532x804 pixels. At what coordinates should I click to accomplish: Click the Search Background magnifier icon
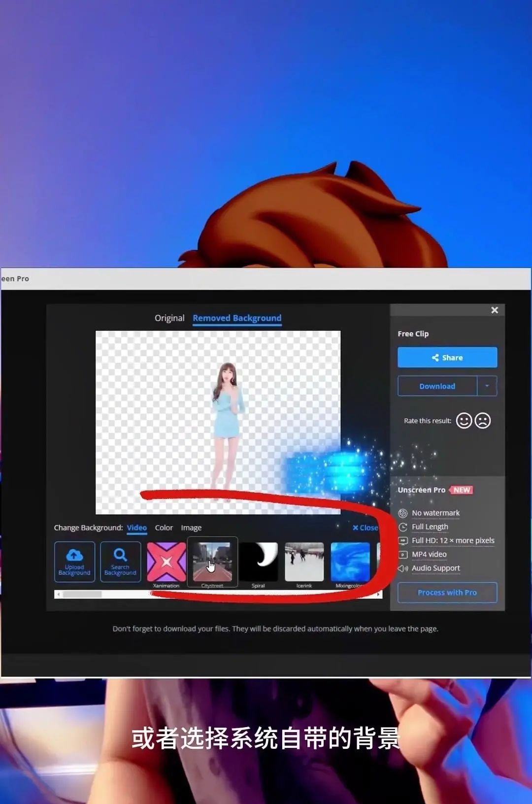[x=120, y=556]
